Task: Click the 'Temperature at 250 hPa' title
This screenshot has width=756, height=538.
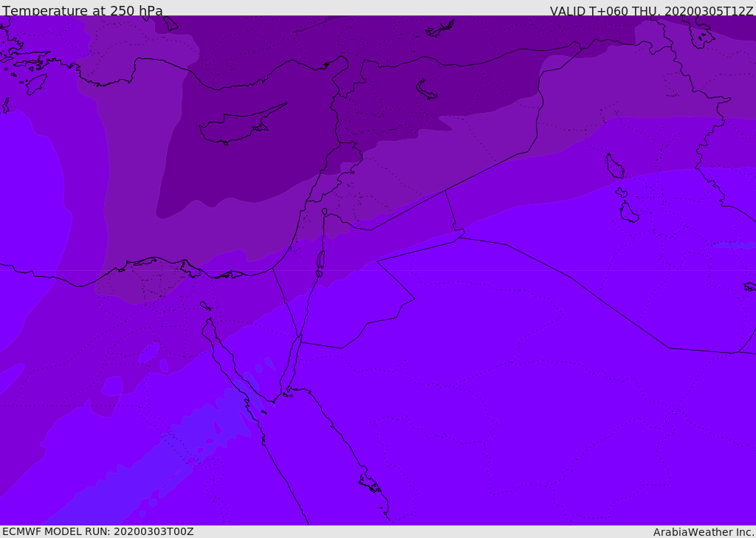Action: pos(83,10)
